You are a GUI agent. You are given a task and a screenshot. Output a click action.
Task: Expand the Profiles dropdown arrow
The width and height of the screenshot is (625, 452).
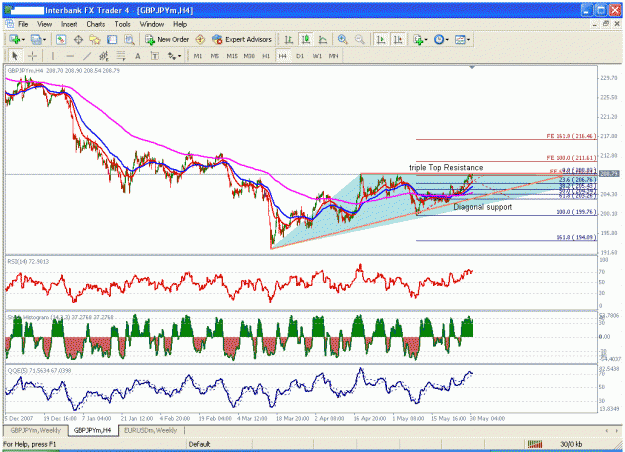(44, 39)
